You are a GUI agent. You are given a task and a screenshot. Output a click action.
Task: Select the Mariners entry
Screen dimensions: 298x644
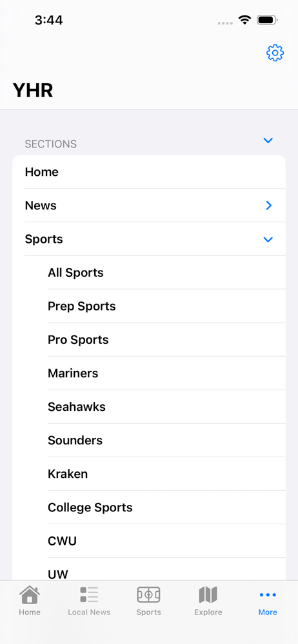pyautogui.click(x=166, y=374)
